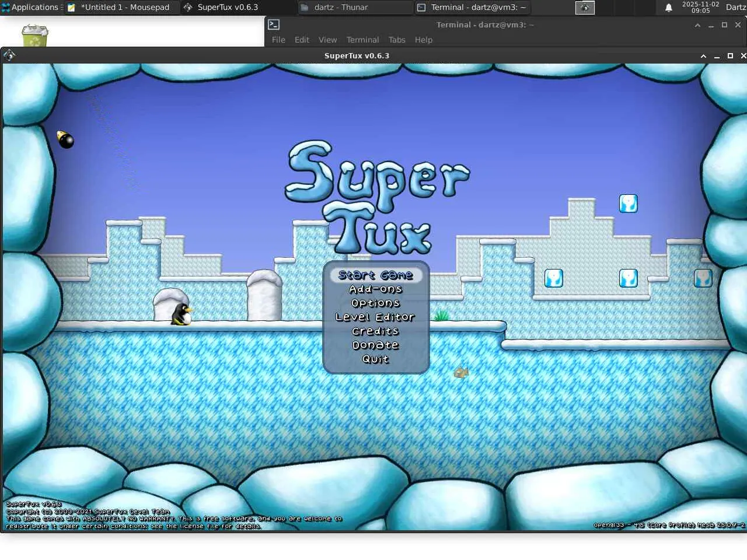Open the View menu in the Terminal window
The width and height of the screenshot is (747, 560).
tap(327, 40)
